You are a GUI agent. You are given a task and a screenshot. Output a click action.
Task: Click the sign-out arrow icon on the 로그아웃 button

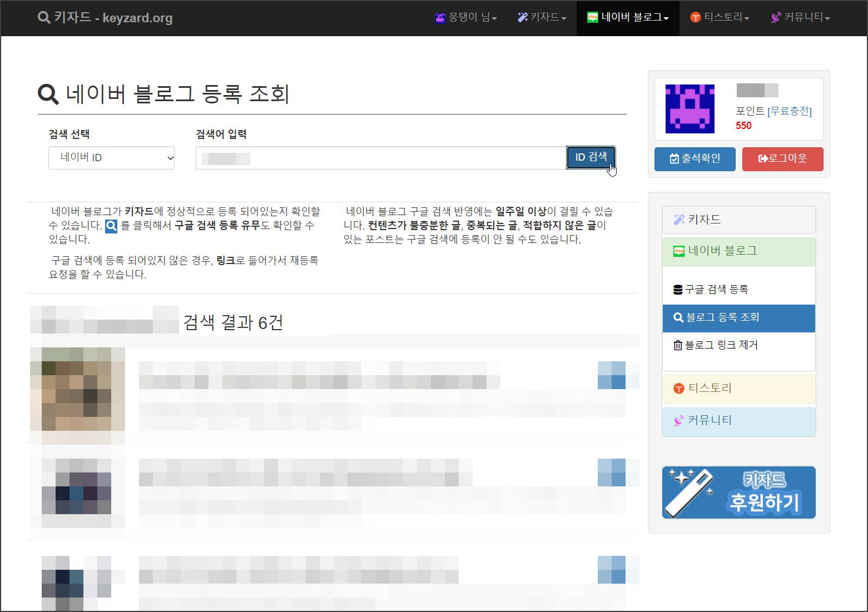coord(763,159)
